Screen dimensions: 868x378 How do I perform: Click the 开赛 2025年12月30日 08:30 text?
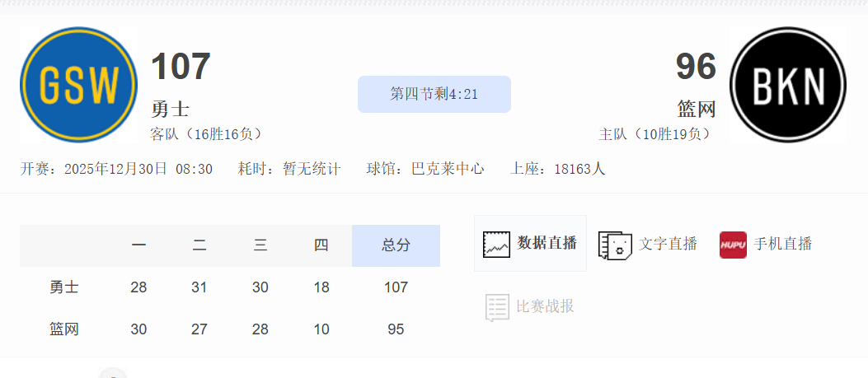(116, 169)
